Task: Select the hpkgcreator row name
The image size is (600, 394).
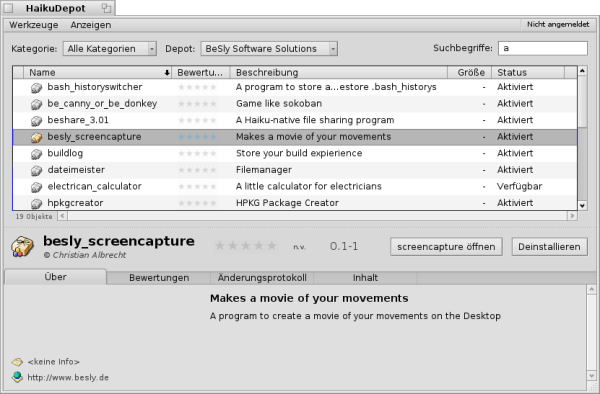Action: (x=75, y=203)
